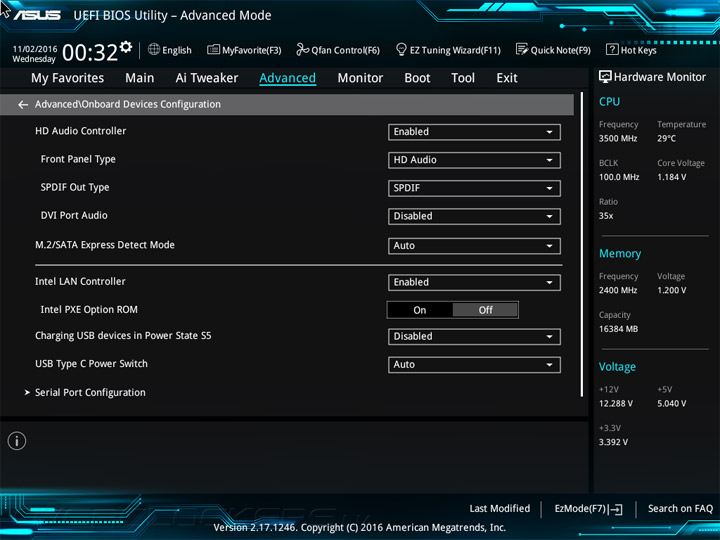
Task: Click the English language button
Action: click(177, 50)
